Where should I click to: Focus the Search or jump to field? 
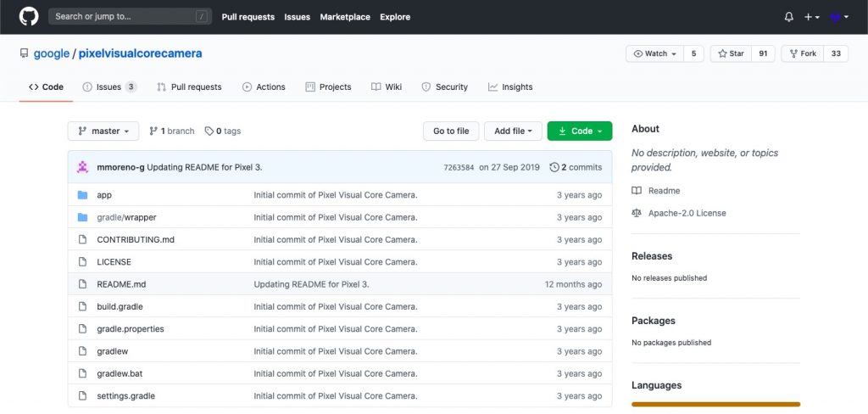pos(130,17)
